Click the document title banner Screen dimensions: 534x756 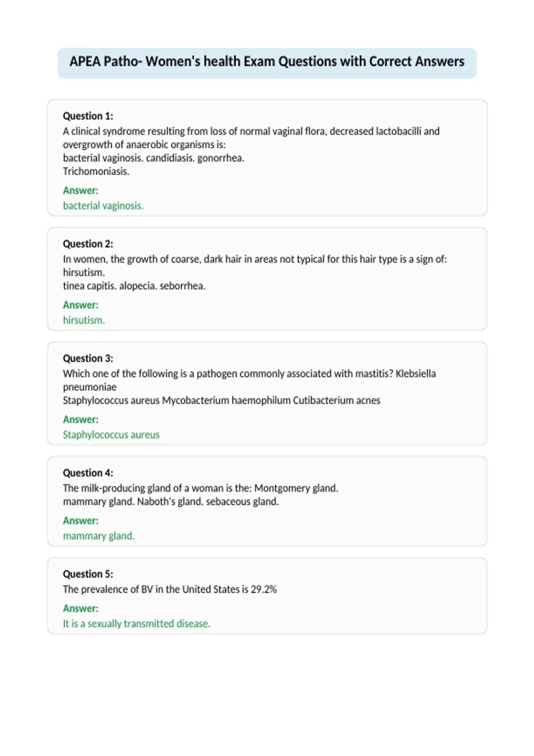(x=267, y=63)
